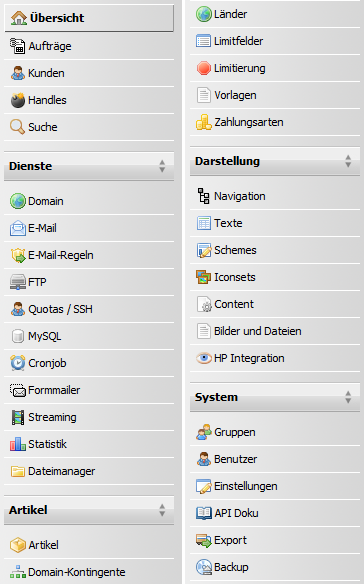Click the alarm clock Cronjob icon
This screenshot has height=584, width=364.
click(x=18, y=363)
